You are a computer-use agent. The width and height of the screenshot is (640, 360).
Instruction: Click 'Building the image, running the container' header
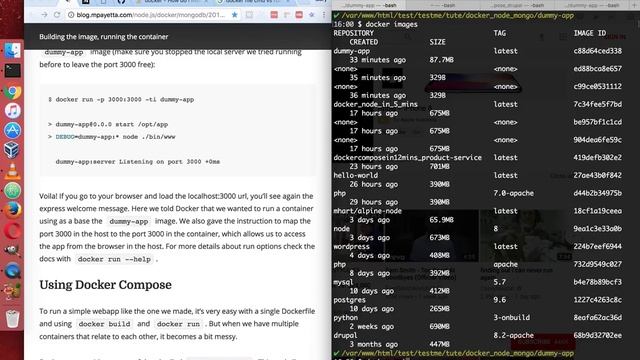pyautogui.click(x=104, y=37)
